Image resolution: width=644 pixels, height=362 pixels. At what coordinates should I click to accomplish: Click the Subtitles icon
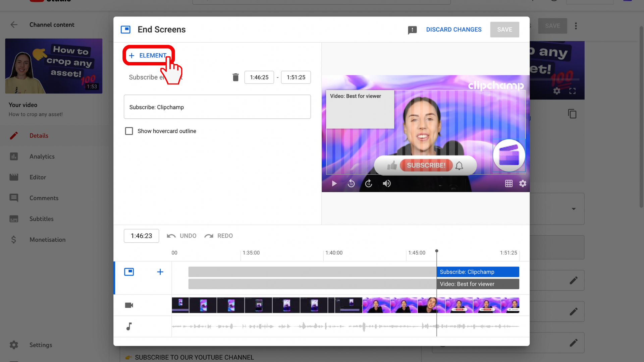point(14,219)
